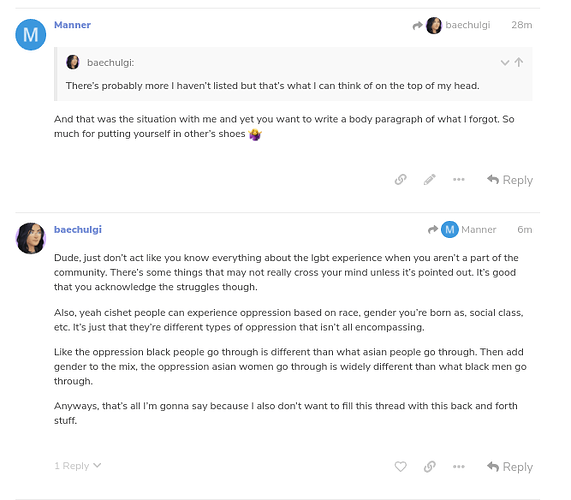
Task: Open baechulgi's username profile link
Action: tap(78, 229)
